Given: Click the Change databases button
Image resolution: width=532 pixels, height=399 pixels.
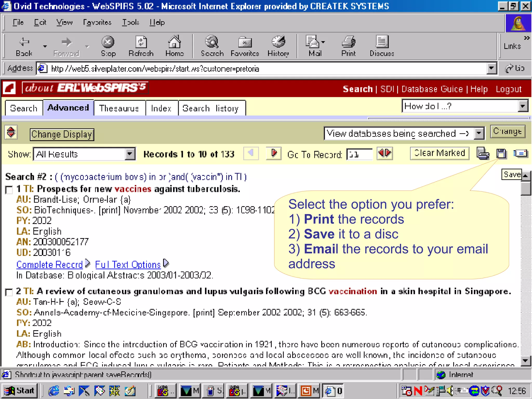Looking at the screenshot, I should click(x=508, y=131).
